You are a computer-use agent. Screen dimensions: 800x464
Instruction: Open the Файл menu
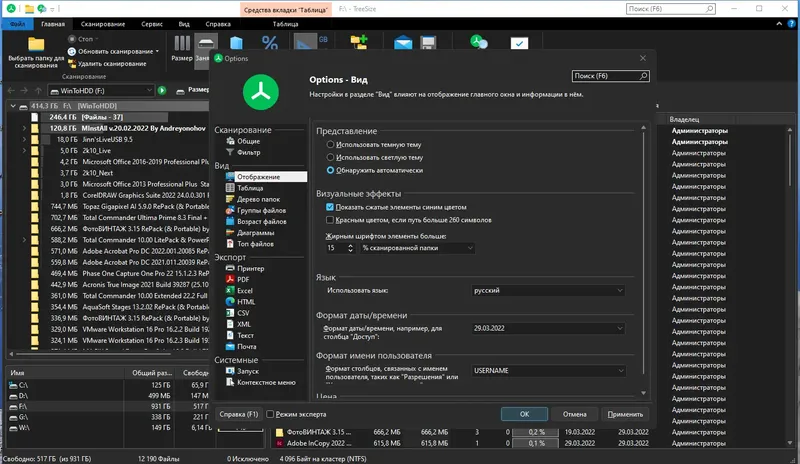[17, 24]
